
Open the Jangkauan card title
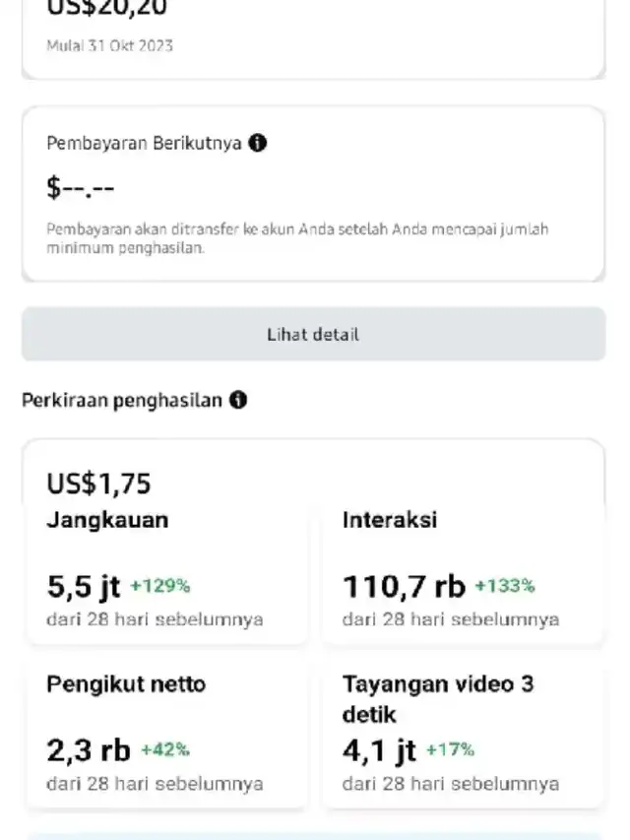[107, 520]
